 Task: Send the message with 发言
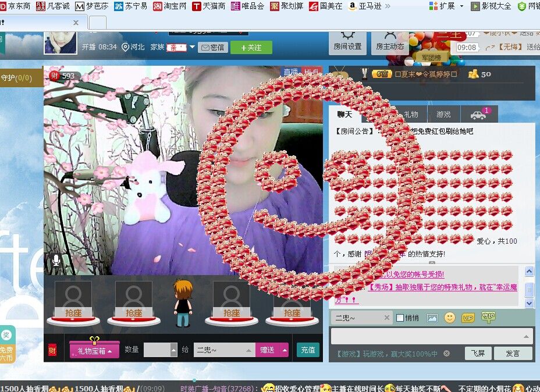coord(513,354)
